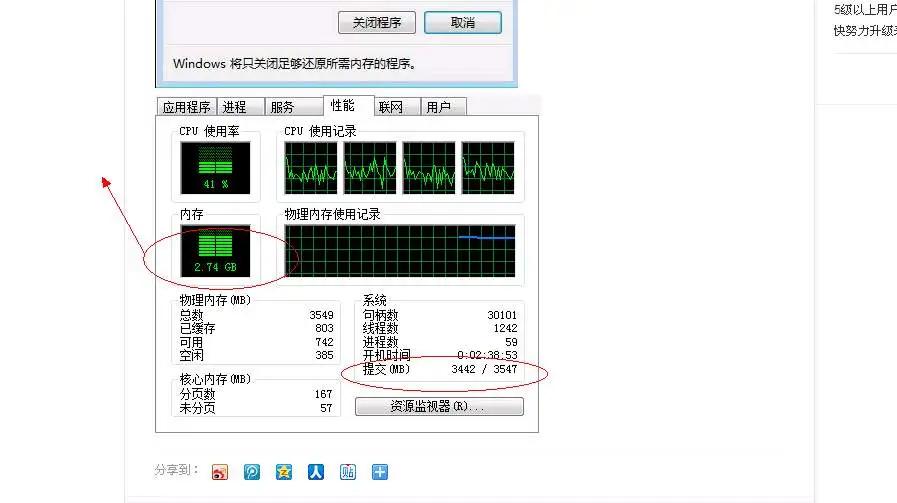Image resolution: width=897 pixels, height=503 pixels.
Task: Open the 联网 tab
Action: tap(391, 108)
